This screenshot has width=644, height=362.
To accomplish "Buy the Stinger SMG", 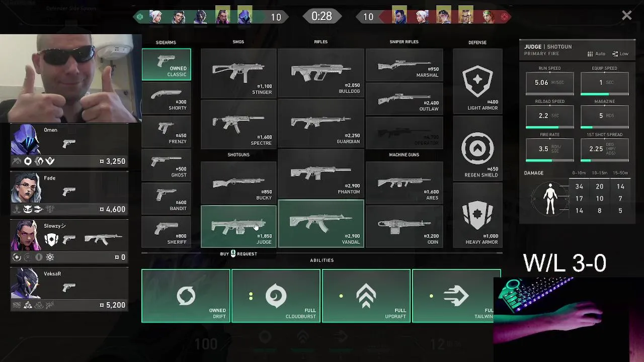I will coord(238,73).
